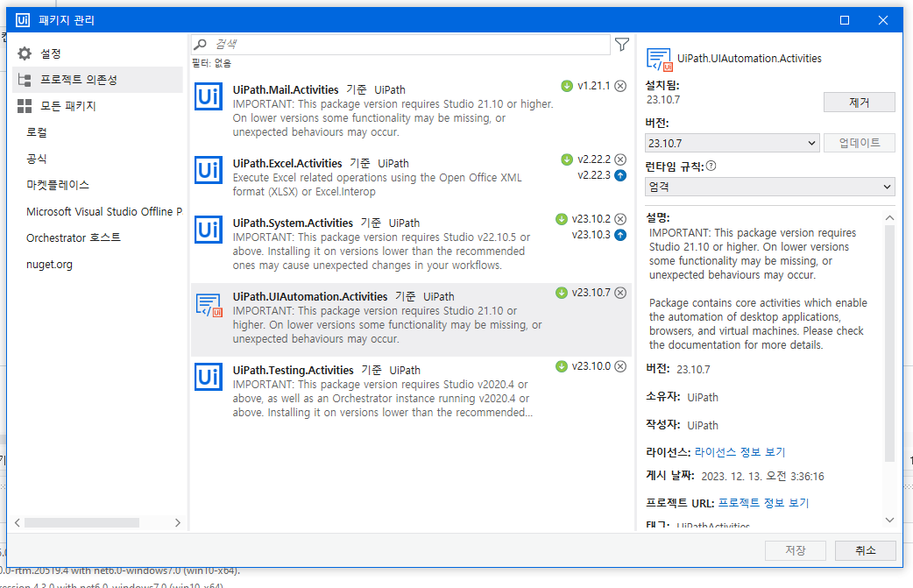Open the filter funnel icon
Screen dimensions: 913x588
tap(622, 44)
